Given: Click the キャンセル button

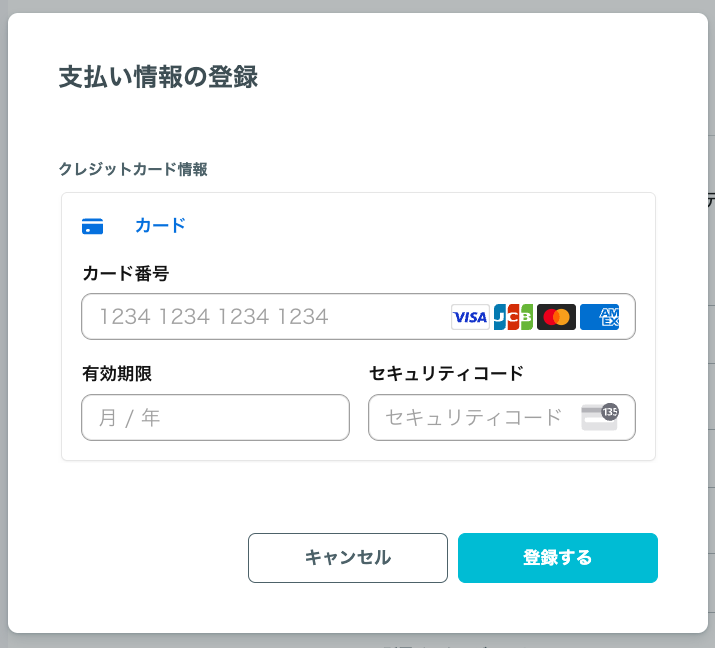Looking at the screenshot, I should 348,558.
